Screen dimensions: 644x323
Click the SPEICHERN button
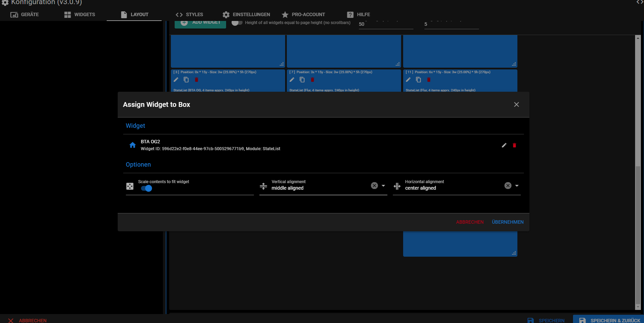pos(546,320)
